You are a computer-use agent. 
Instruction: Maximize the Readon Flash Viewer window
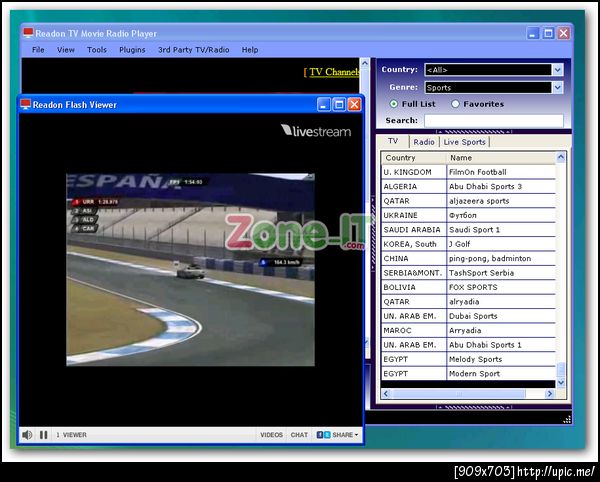pos(339,104)
